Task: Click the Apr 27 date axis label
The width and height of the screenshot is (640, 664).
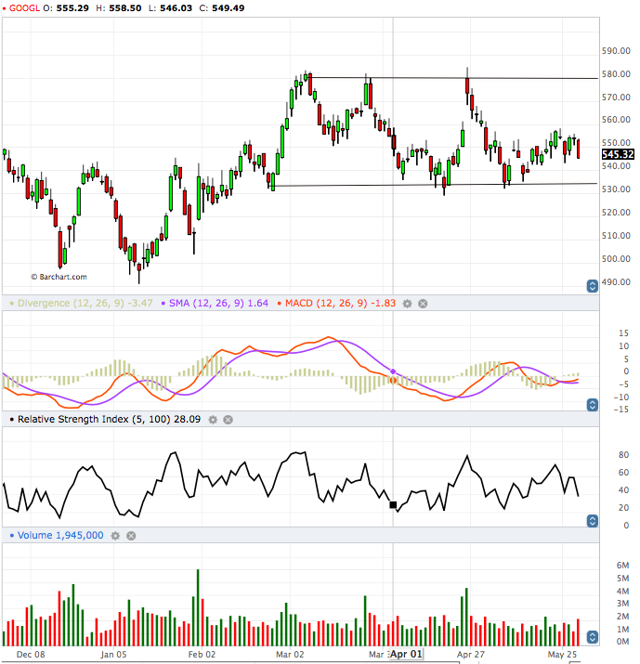Action: tap(471, 654)
